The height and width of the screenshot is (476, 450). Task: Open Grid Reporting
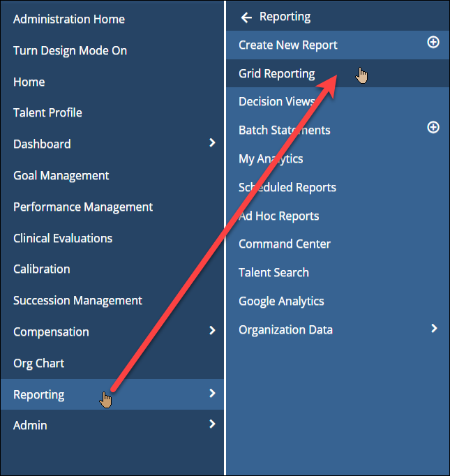coord(277,74)
